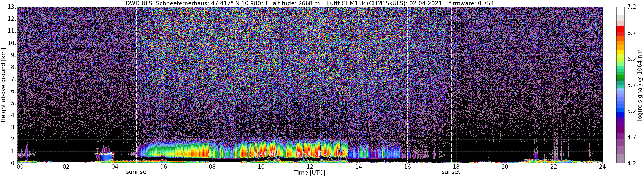Click the 7. tick on the height axis

tap(13, 79)
